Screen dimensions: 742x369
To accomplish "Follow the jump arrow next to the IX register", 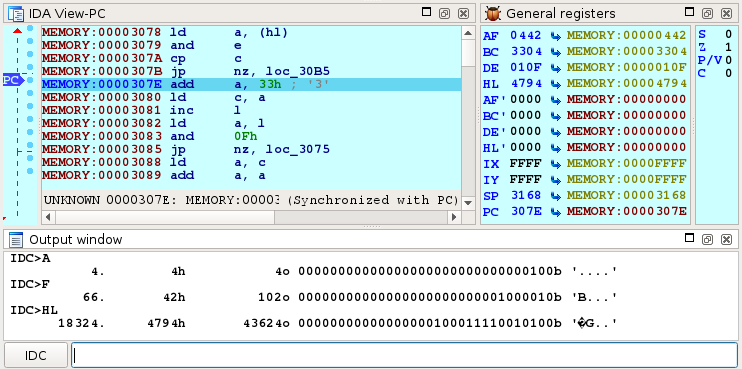I will pos(556,164).
